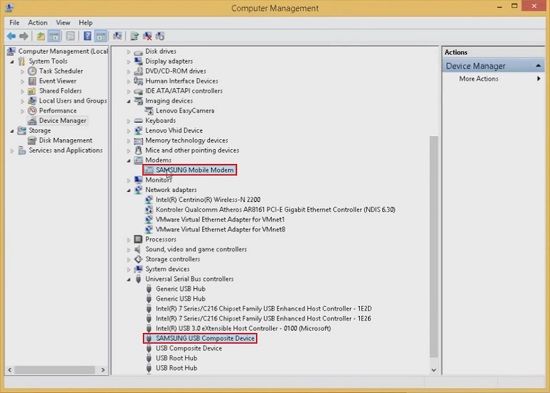Select Computer Management (Local) root node
The image size is (550, 393).
click(x=63, y=51)
